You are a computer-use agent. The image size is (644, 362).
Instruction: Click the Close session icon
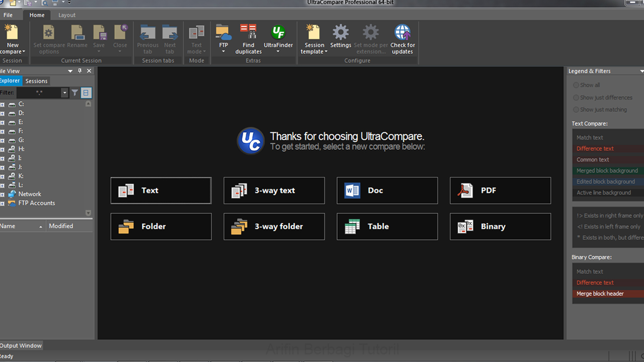coord(120,33)
